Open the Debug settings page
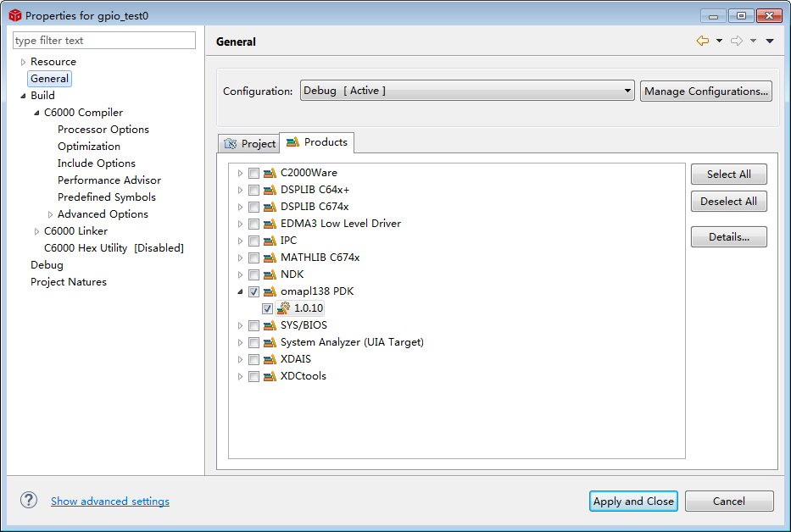The image size is (791, 532). point(47,265)
